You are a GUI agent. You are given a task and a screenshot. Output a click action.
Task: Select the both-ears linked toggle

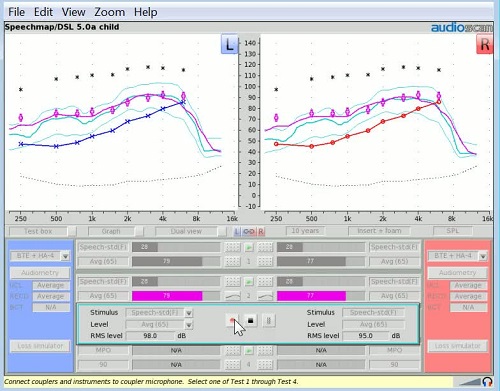tap(249, 231)
